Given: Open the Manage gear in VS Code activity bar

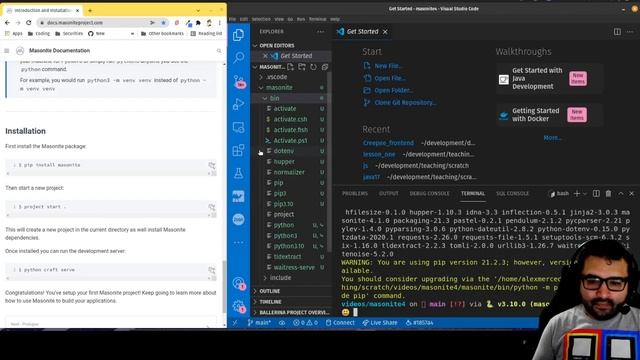Looking at the screenshot, I should [239, 306].
